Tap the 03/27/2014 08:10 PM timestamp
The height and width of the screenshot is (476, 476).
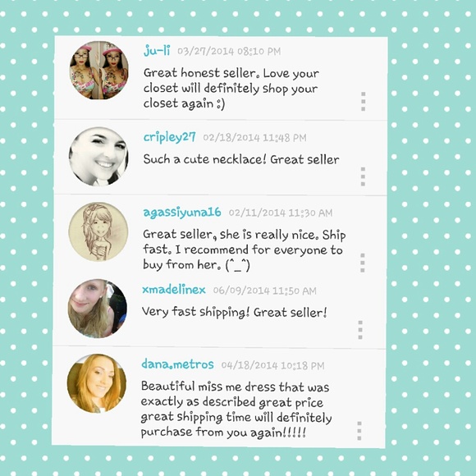[229, 52]
